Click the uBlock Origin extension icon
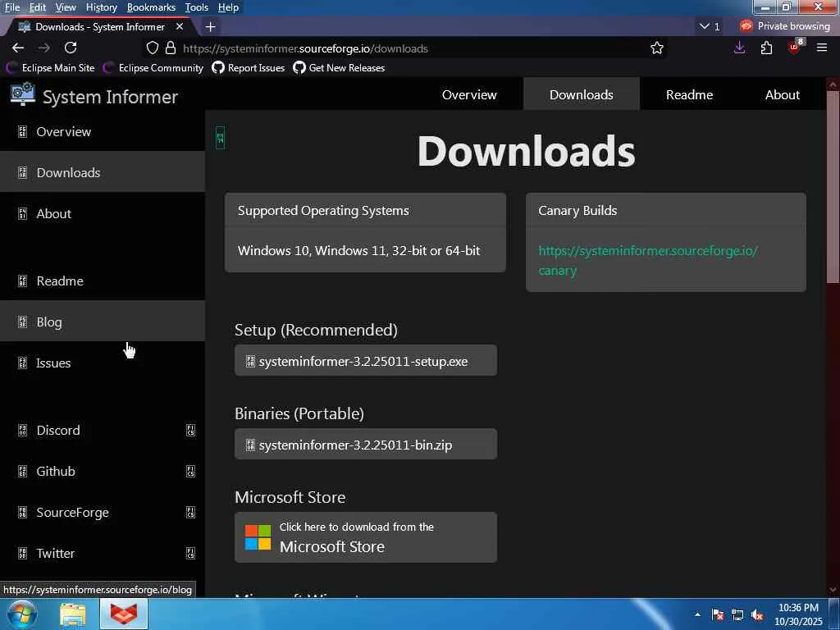 794,47
